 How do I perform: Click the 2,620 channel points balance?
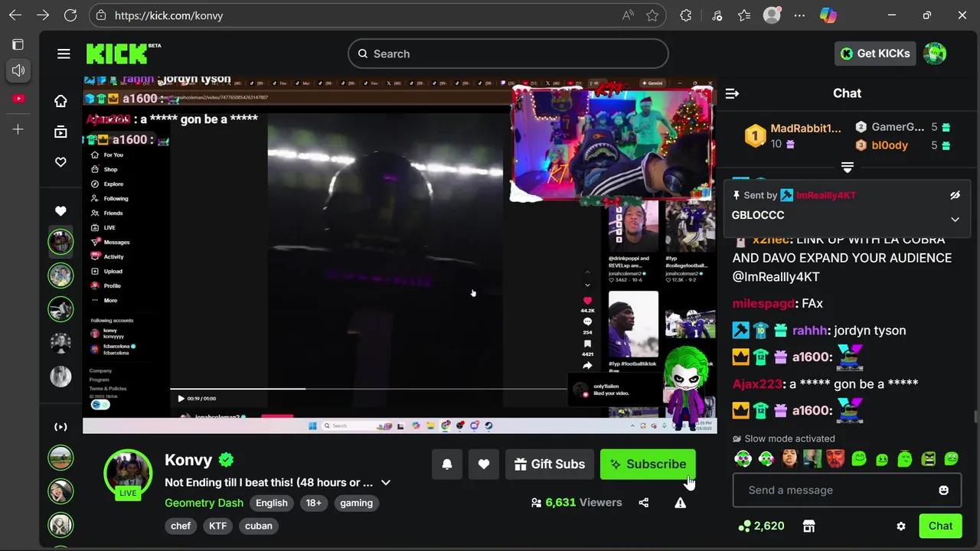[761, 526]
